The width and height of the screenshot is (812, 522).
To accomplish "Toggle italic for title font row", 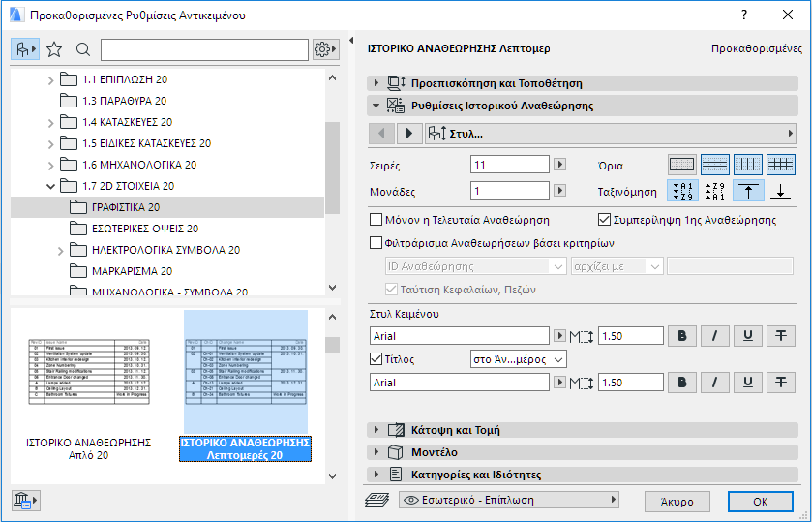I will click(x=714, y=382).
